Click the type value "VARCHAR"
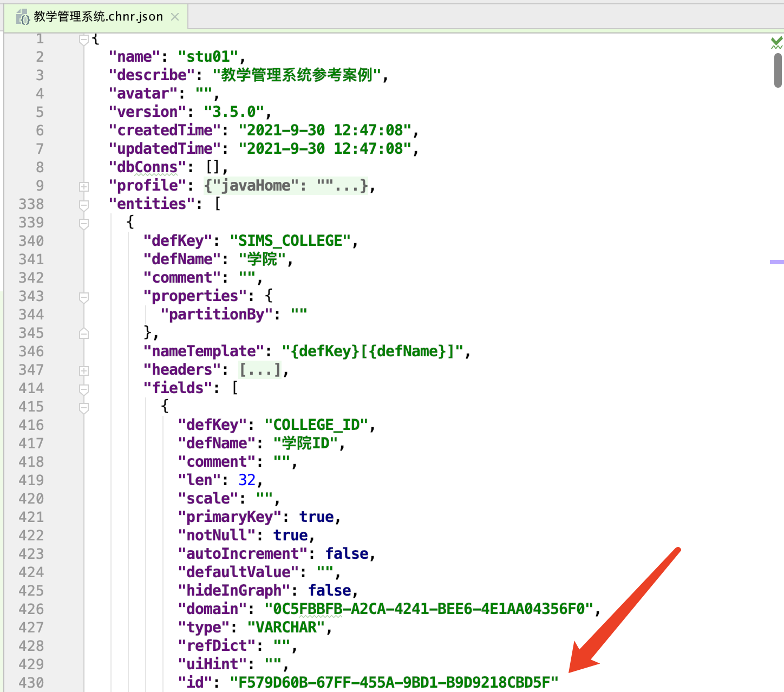Screen dimensions: 784x692 [x=286, y=628]
